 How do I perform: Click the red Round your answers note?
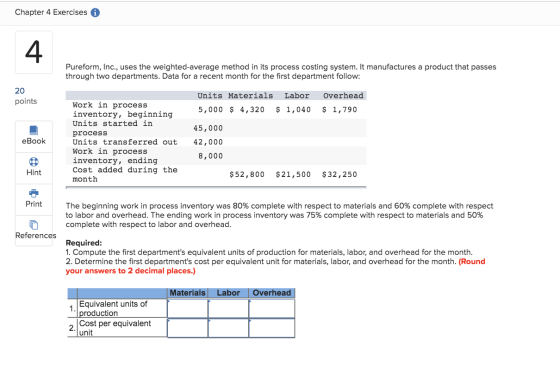tap(275, 266)
